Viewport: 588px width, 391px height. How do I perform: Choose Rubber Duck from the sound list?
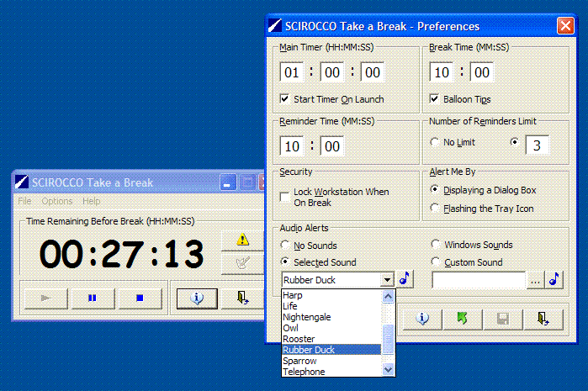pos(331,350)
